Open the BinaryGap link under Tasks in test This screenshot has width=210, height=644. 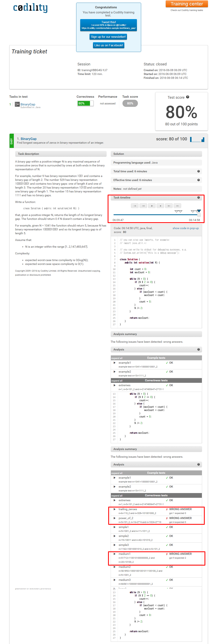pyautogui.click(x=28, y=104)
